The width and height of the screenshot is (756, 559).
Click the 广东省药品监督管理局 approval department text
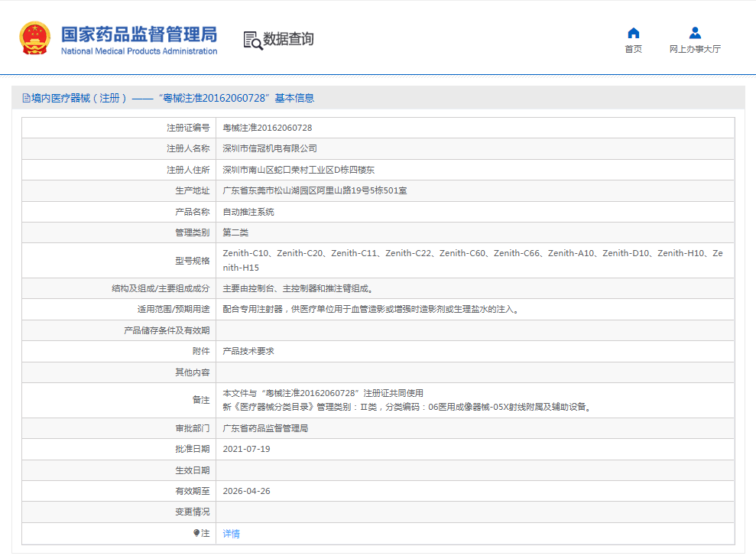point(267,428)
